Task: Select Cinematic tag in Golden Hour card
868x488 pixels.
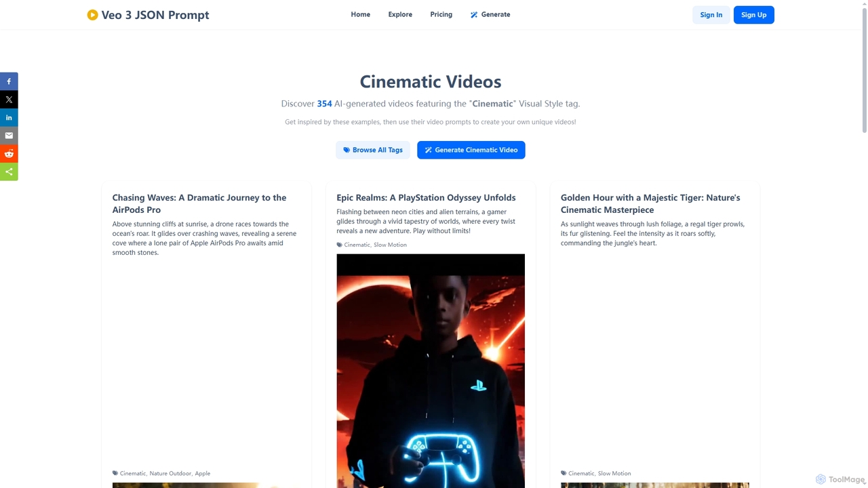Action: click(x=581, y=473)
